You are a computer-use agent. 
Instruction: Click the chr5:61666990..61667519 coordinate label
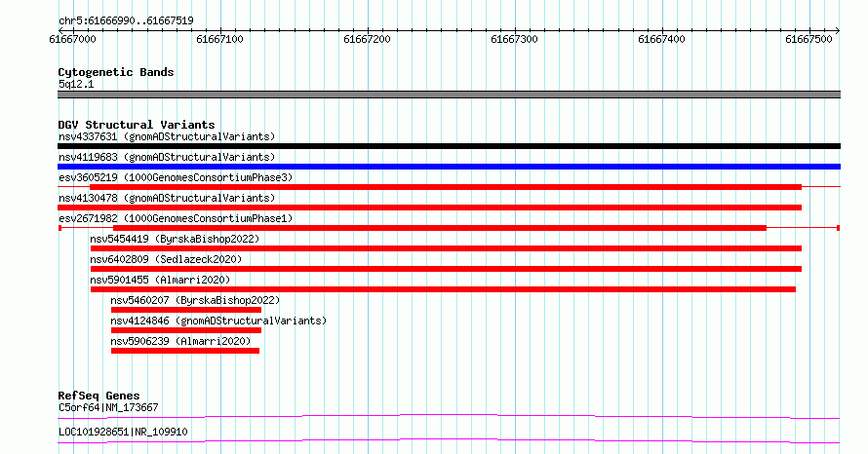pyautogui.click(x=126, y=21)
